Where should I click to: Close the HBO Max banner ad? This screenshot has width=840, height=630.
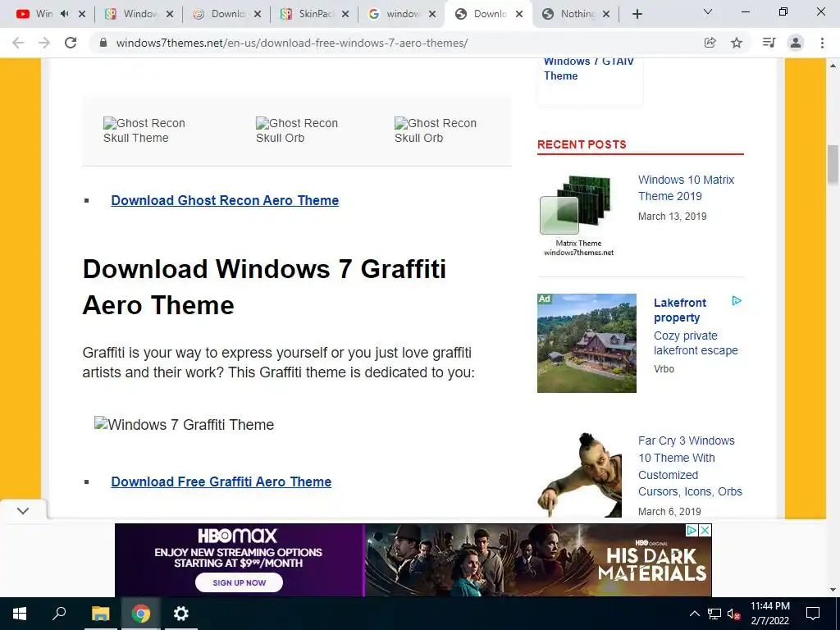(x=705, y=531)
